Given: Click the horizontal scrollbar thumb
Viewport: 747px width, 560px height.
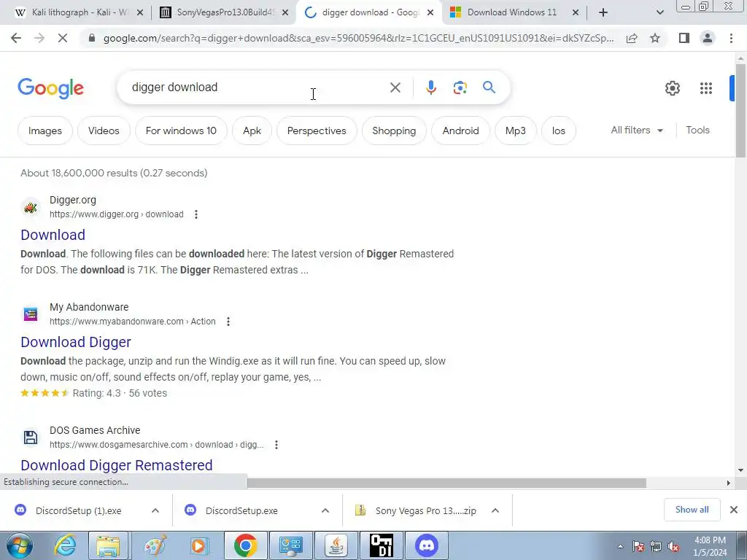Looking at the screenshot, I should 446,483.
